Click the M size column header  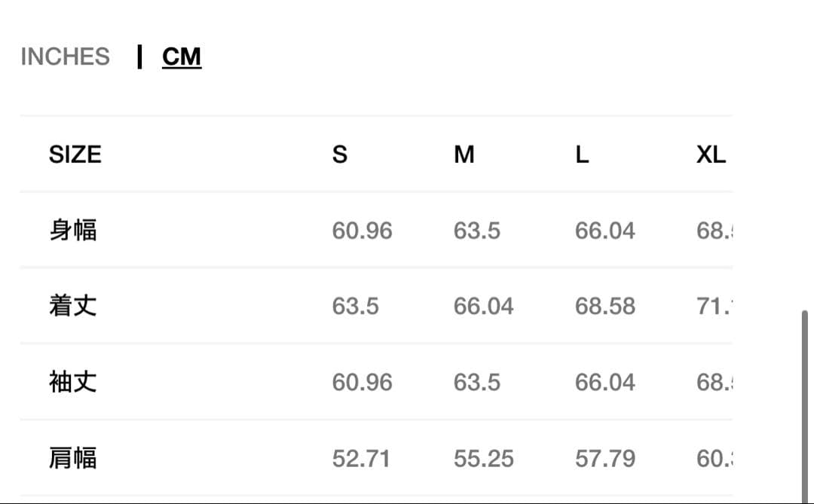point(464,154)
